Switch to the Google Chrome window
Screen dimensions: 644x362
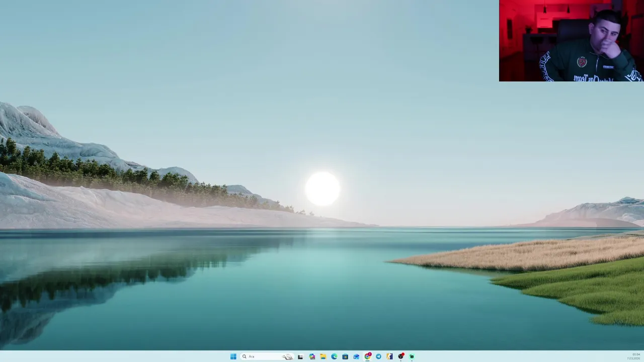tap(367, 356)
